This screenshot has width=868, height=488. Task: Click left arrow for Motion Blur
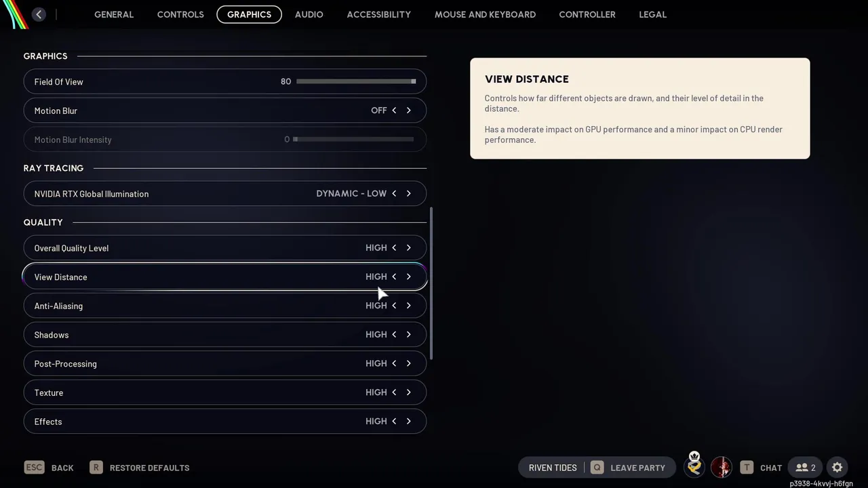pyautogui.click(x=394, y=110)
